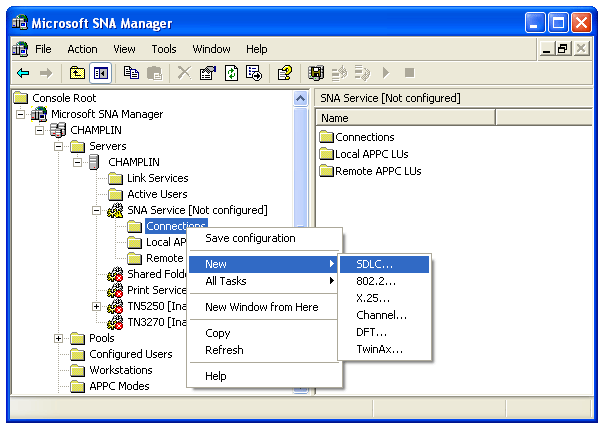
Task: Open the Help menu in menu bar
Action: [x=257, y=49]
